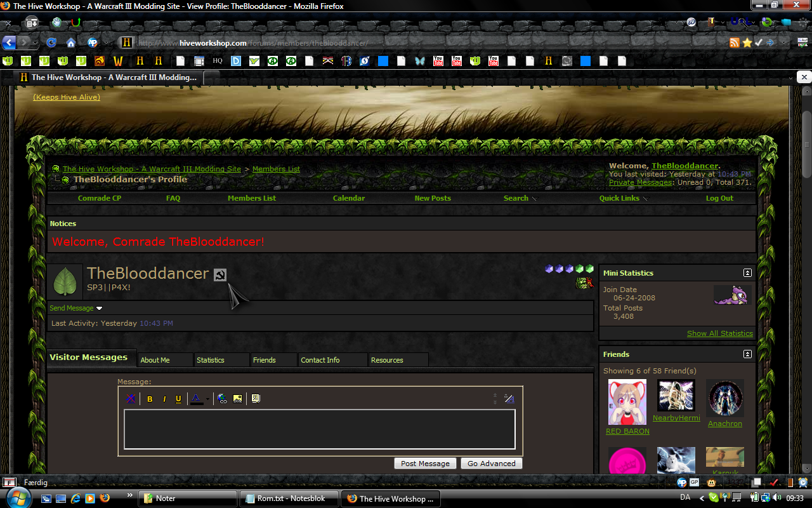The height and width of the screenshot is (508, 812).
Task: Open the blue butterfly bookmark icon
Action: pos(419,61)
